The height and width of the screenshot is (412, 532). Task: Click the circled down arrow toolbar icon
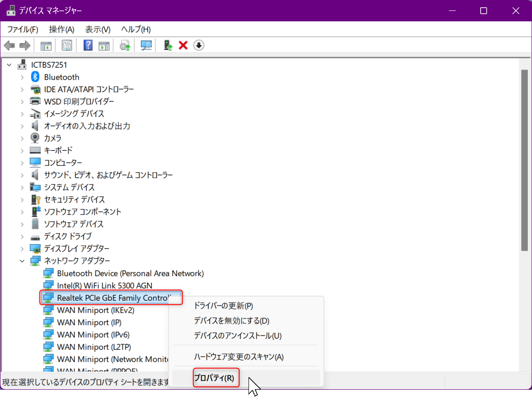[x=199, y=45]
